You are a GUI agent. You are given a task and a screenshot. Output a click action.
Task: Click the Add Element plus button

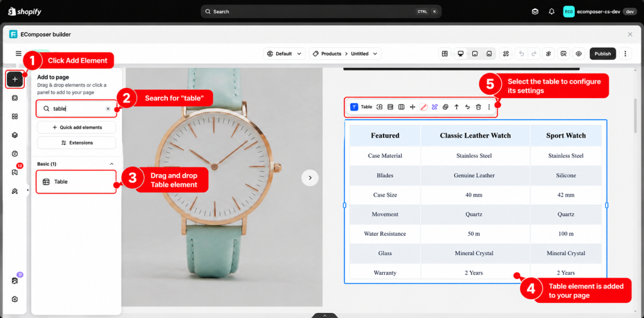tap(15, 79)
